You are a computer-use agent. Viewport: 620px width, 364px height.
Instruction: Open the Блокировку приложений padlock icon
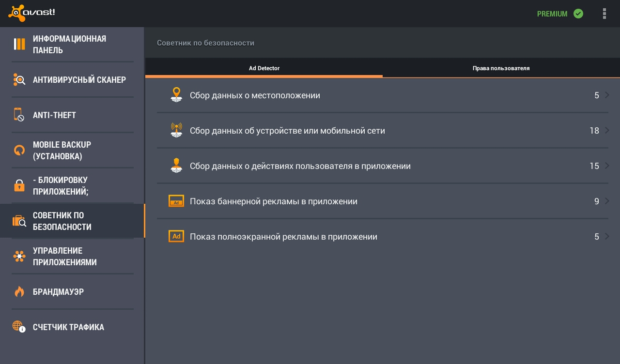point(19,185)
